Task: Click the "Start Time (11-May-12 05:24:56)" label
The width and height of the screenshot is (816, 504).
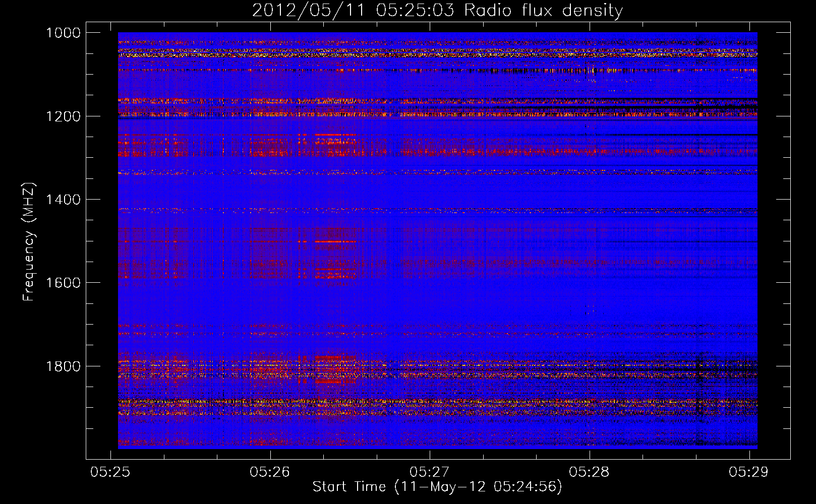Action: coord(437,487)
